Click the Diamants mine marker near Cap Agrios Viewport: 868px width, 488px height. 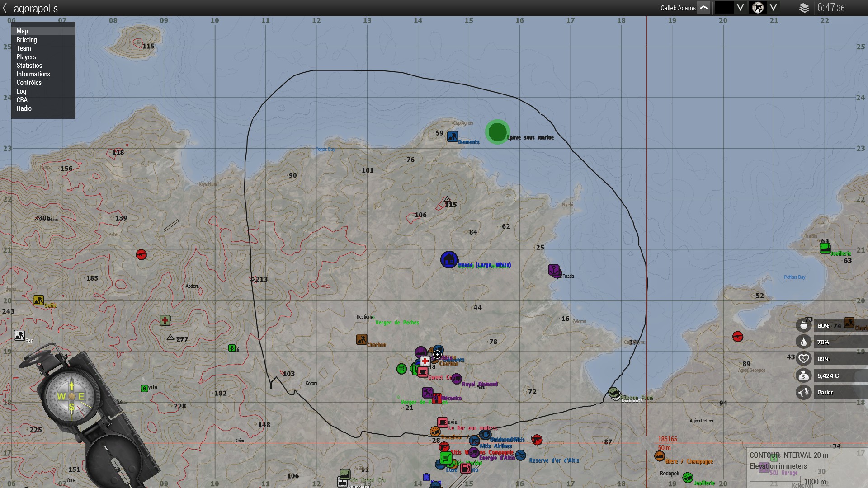point(452,136)
